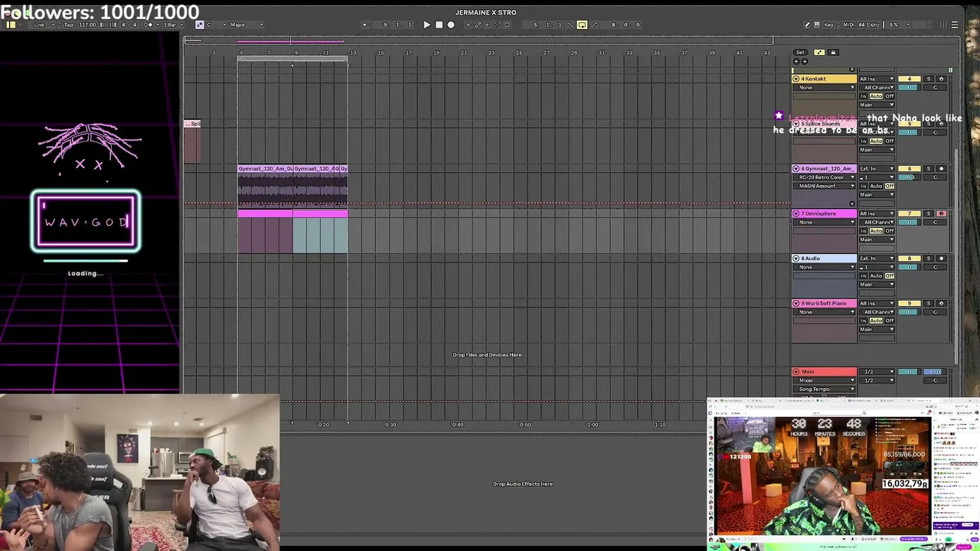The width and height of the screenshot is (980, 551).
Task: Collapse the 4 Kontakt track
Action: [x=796, y=79]
